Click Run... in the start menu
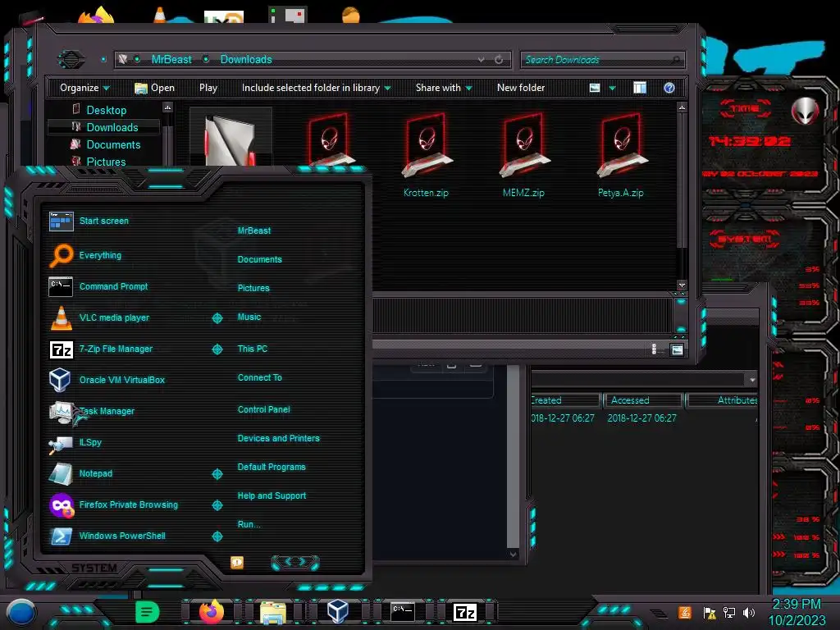The height and width of the screenshot is (630, 840). pos(249,524)
